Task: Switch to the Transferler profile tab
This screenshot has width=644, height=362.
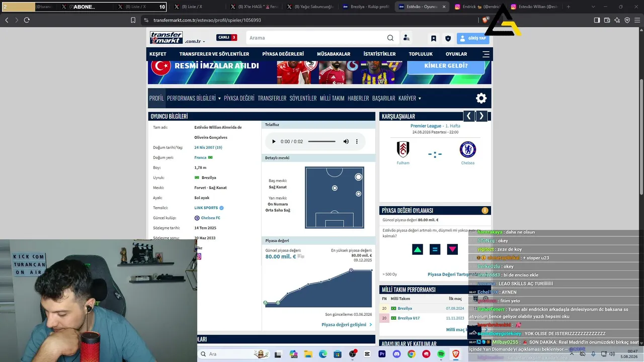Action: coord(272,98)
